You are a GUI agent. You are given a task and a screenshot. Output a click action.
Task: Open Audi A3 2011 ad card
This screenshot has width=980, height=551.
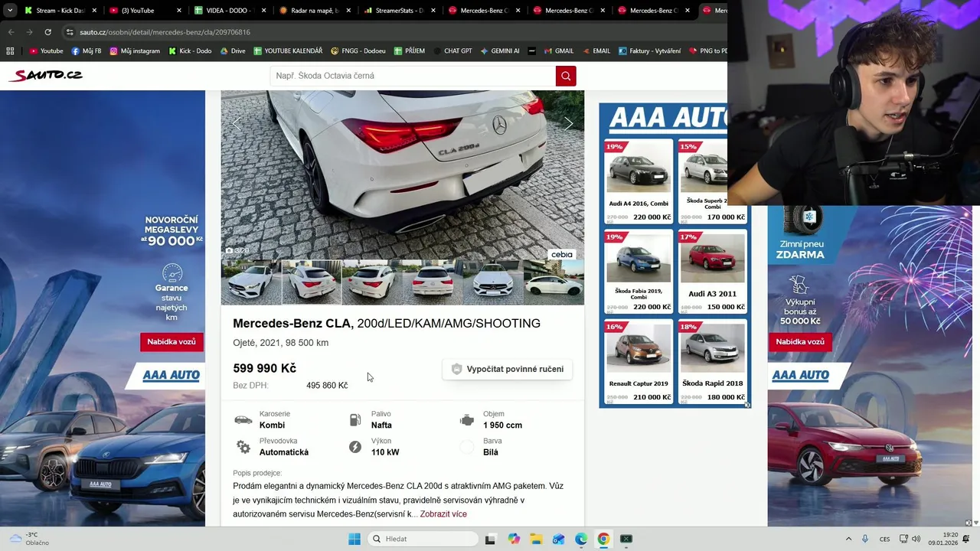coord(712,272)
